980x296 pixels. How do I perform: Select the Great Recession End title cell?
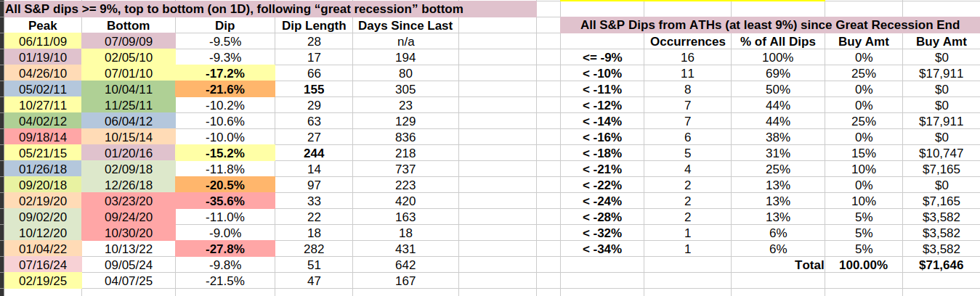click(x=770, y=25)
